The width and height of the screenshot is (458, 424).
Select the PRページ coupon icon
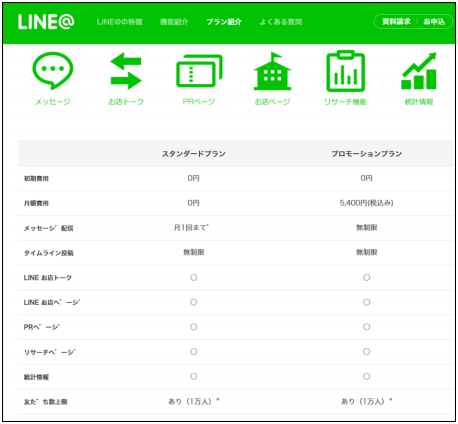click(x=199, y=71)
